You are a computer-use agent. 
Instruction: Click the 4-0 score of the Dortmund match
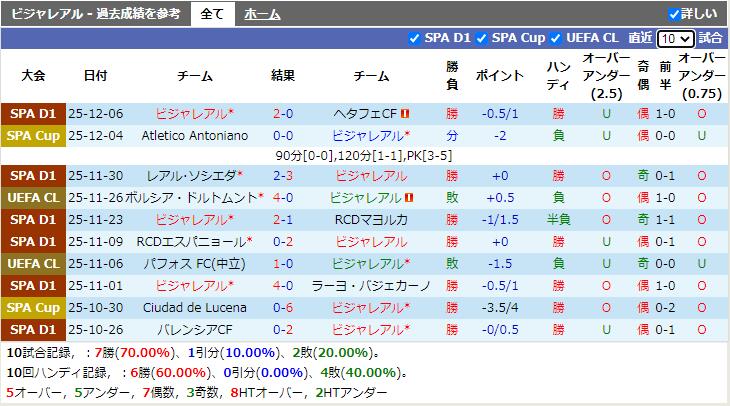(x=283, y=198)
